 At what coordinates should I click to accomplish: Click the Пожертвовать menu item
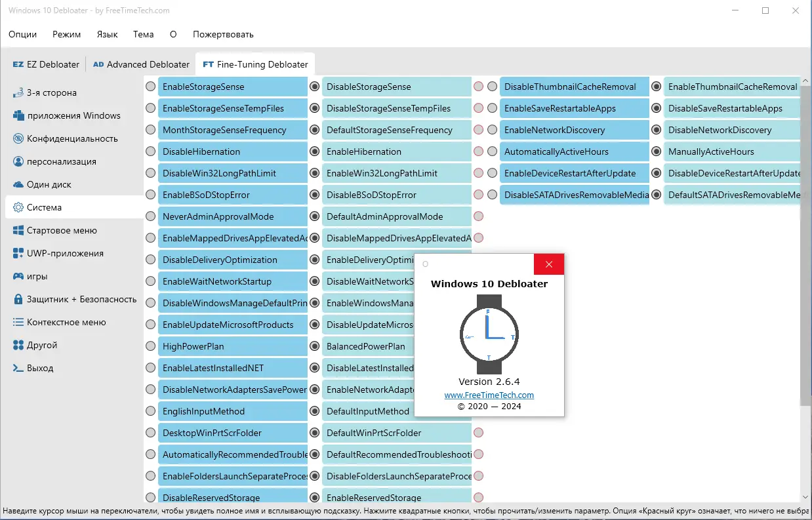click(223, 34)
